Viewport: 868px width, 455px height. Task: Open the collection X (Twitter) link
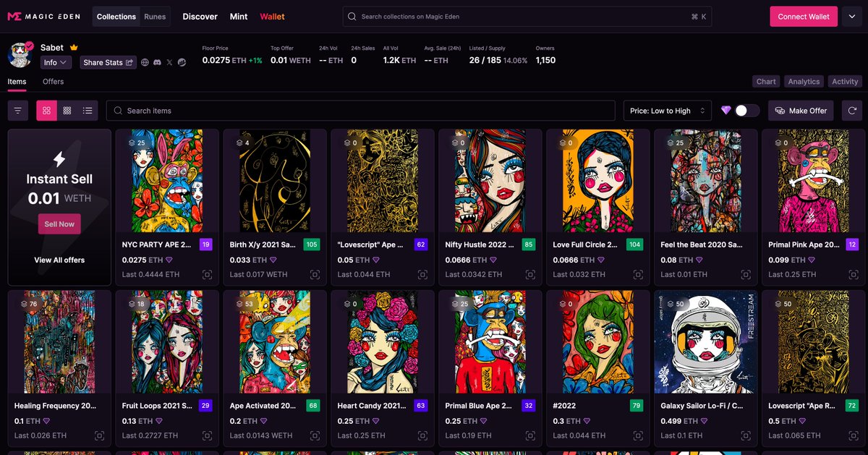169,63
